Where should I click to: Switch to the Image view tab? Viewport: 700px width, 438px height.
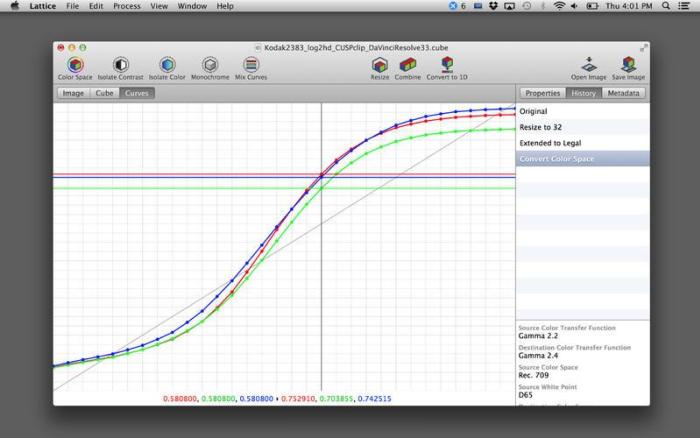73,93
